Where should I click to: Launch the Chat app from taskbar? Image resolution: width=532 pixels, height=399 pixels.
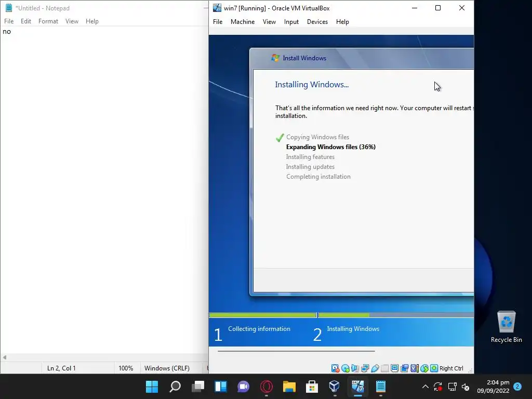(243, 387)
